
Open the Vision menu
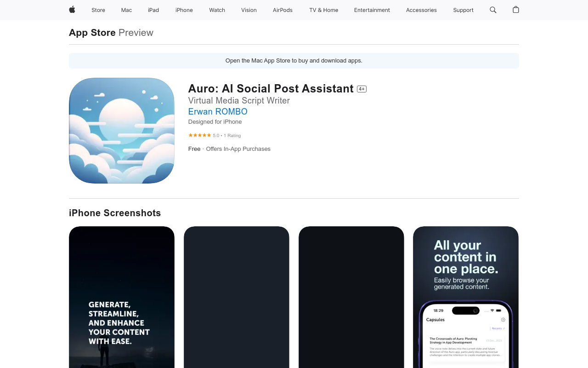click(x=249, y=10)
